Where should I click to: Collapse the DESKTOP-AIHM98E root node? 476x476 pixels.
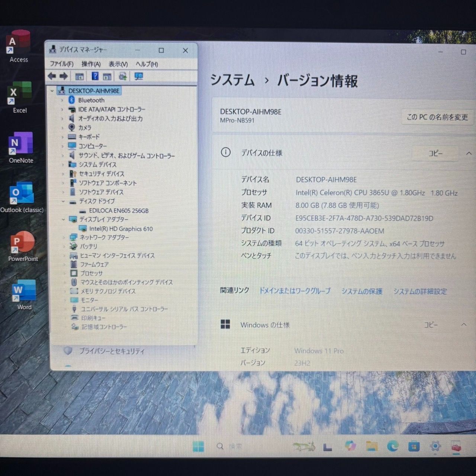52,91
